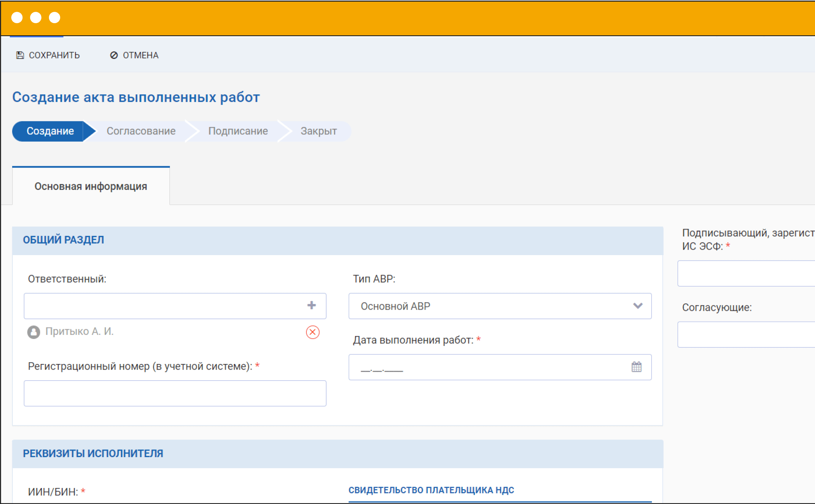Click the save floppy disk icon
815x504 pixels.
[20, 55]
